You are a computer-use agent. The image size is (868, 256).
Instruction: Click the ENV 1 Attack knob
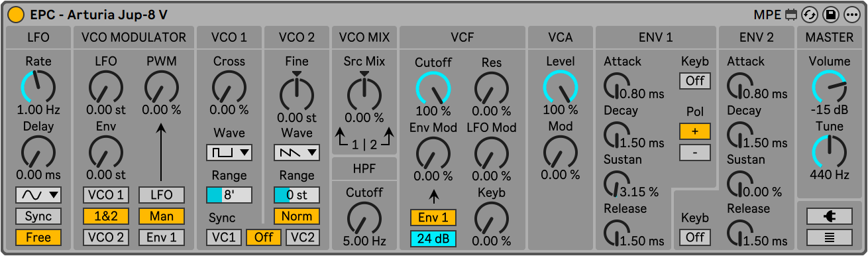(x=616, y=85)
